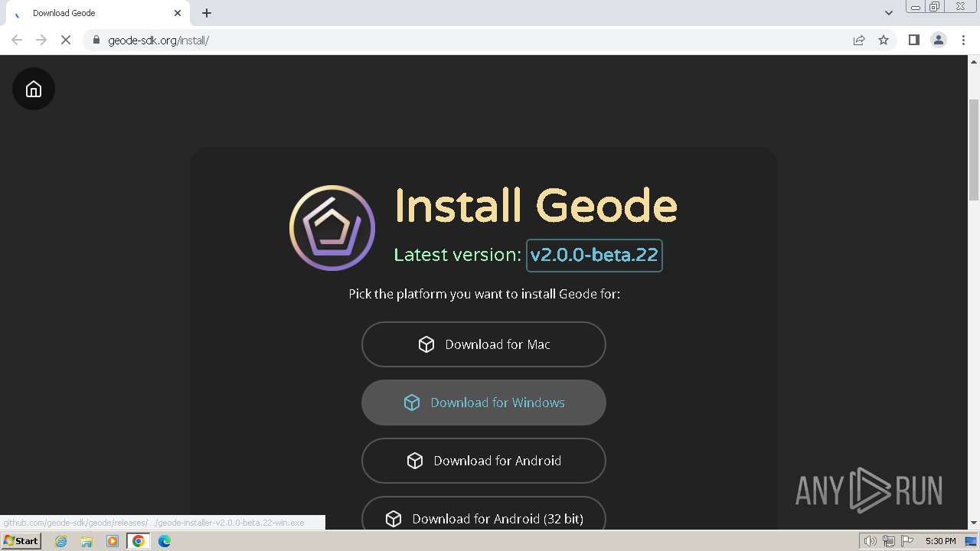Click Download for Android (32 bit) button

tap(484, 514)
